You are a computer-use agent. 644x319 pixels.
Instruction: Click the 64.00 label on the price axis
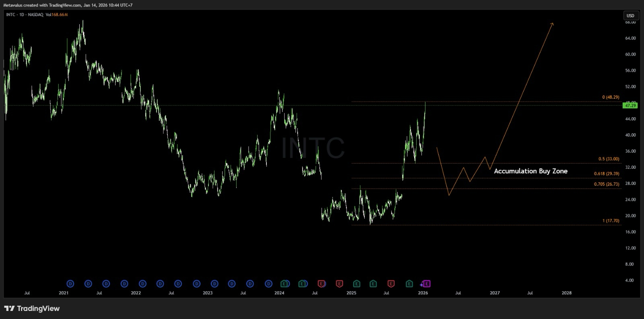point(630,38)
